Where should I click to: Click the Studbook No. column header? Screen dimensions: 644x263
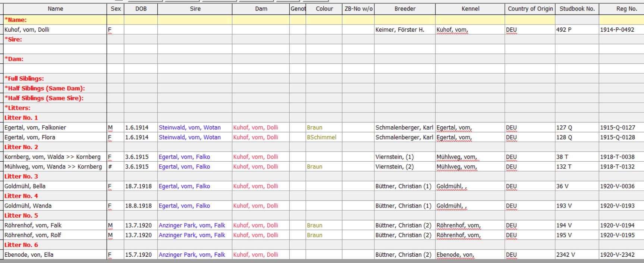[577, 9]
